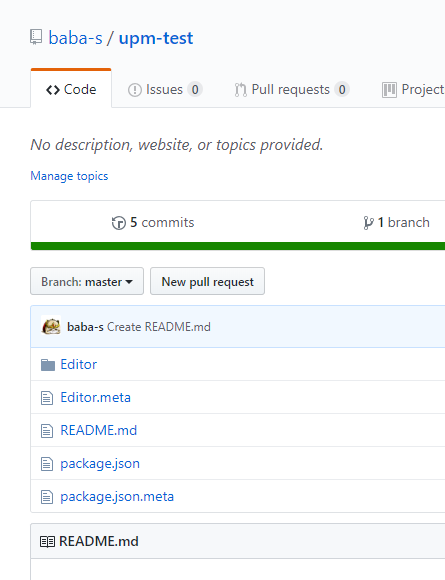Screen dimensions: 445x580
Task: Click the Editor.meta file icon
Action: pos(47,398)
